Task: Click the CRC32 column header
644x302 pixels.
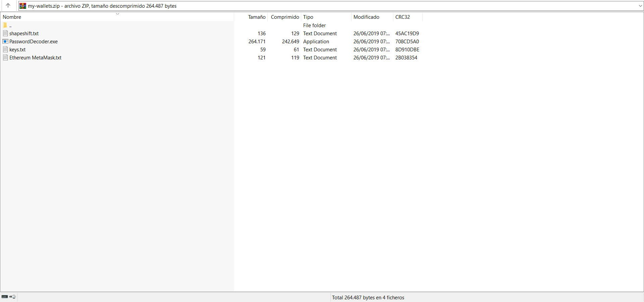Action: tap(402, 17)
